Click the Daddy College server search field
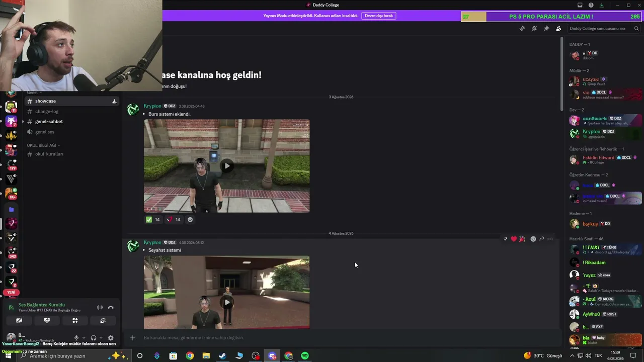 click(604, 29)
